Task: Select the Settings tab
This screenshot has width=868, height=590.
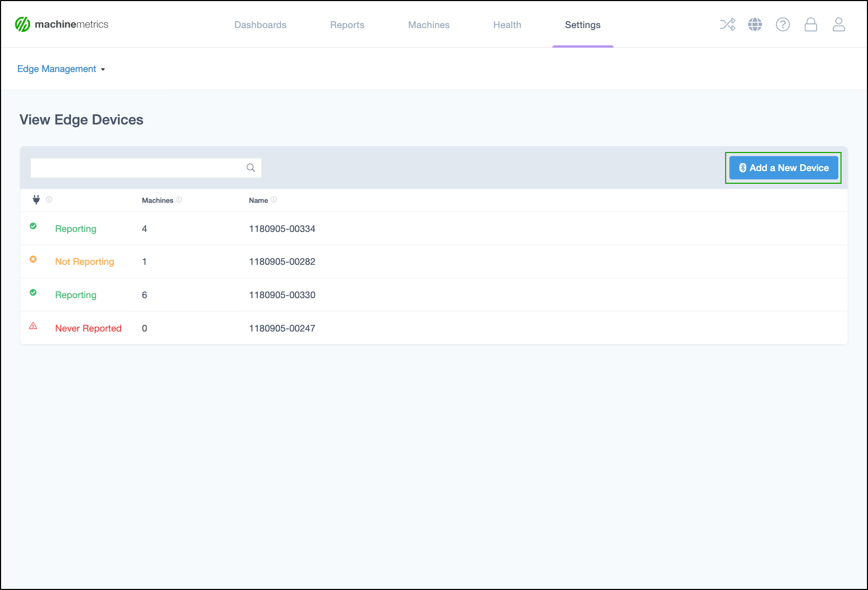Action: 583,25
